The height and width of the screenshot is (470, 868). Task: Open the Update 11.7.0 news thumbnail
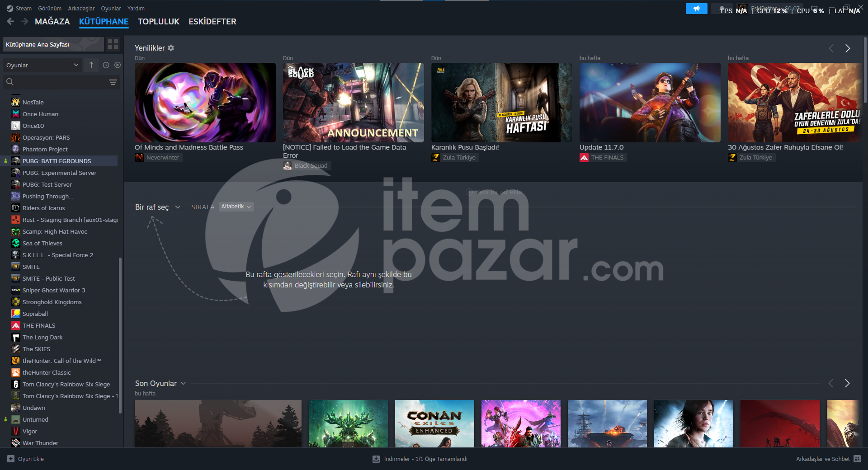(650, 103)
